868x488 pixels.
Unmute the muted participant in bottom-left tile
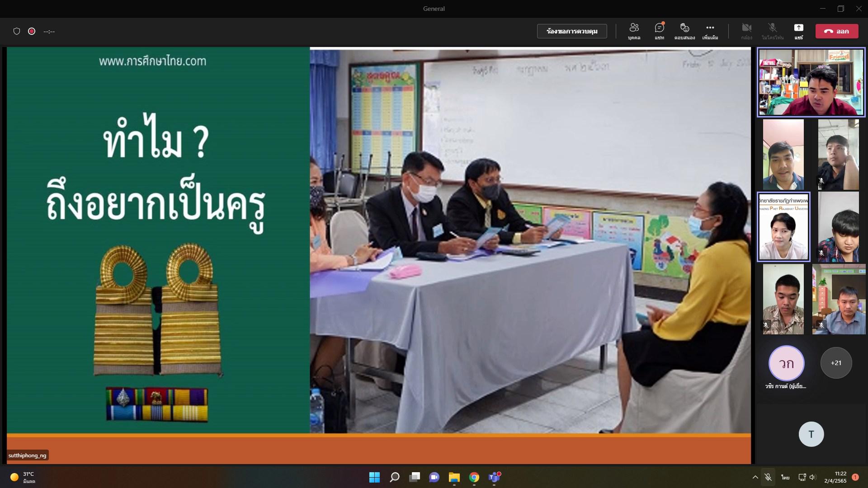766,325
